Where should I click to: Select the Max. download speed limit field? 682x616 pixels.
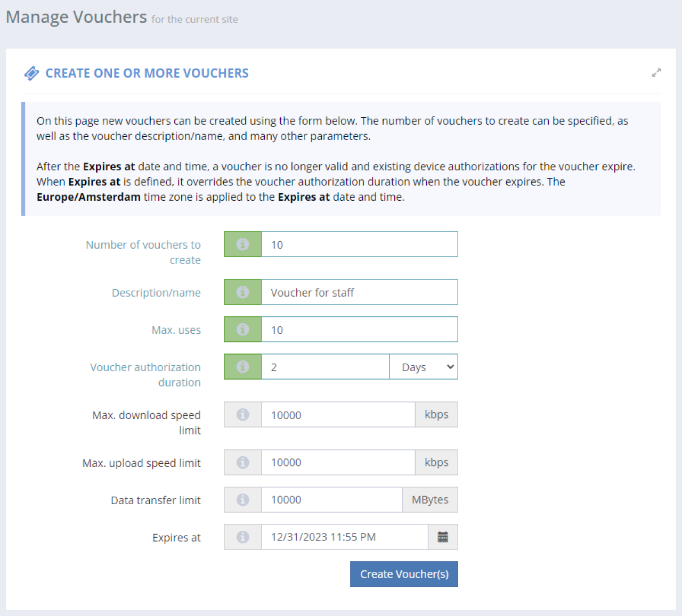[x=338, y=414]
